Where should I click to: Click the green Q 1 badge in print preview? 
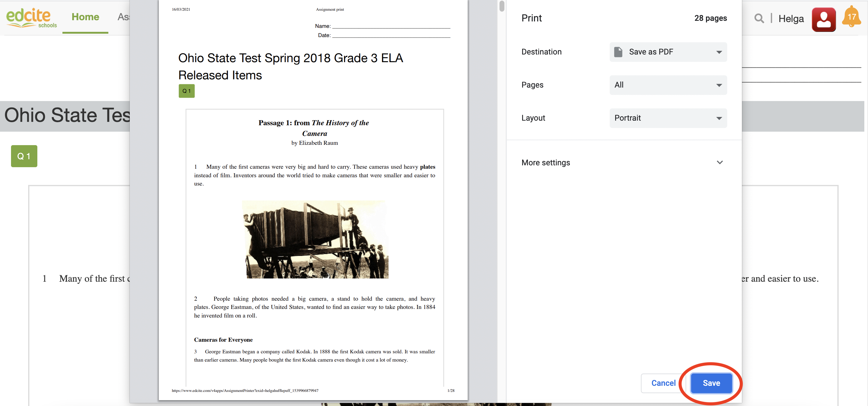(x=186, y=91)
